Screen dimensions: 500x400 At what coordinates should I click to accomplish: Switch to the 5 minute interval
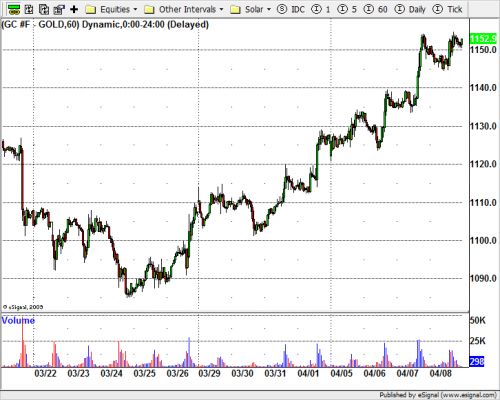coord(347,9)
